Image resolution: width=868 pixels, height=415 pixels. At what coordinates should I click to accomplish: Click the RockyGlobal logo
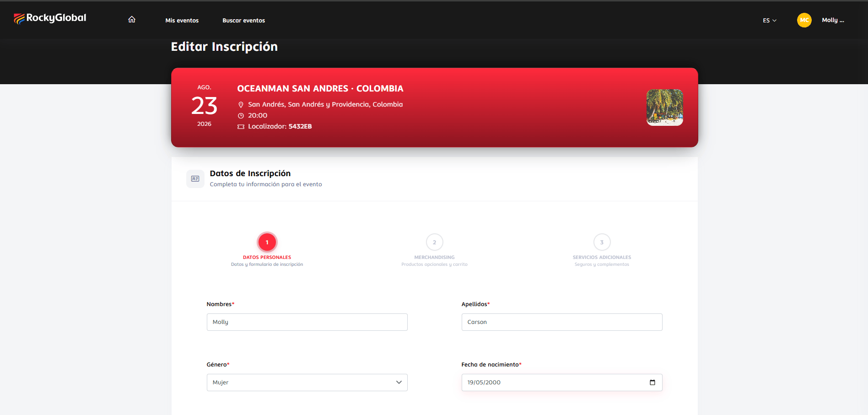[50, 18]
